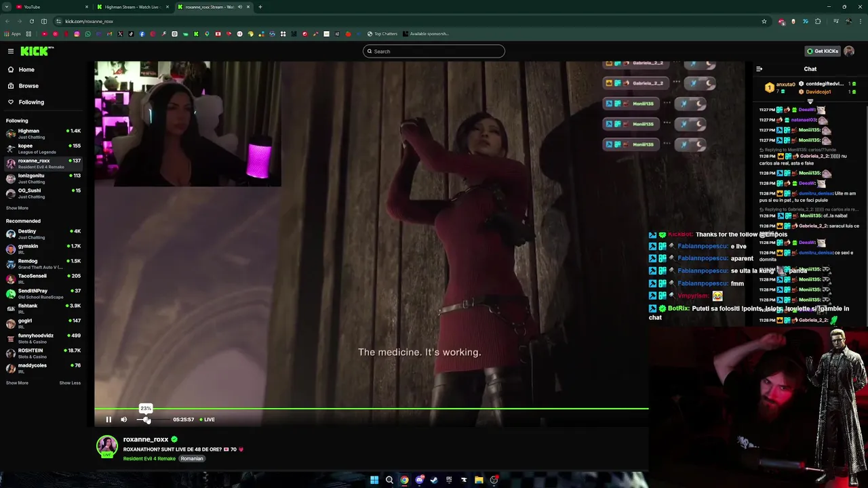Open Highman channel in Following list
The image size is (868, 488).
click(42, 134)
